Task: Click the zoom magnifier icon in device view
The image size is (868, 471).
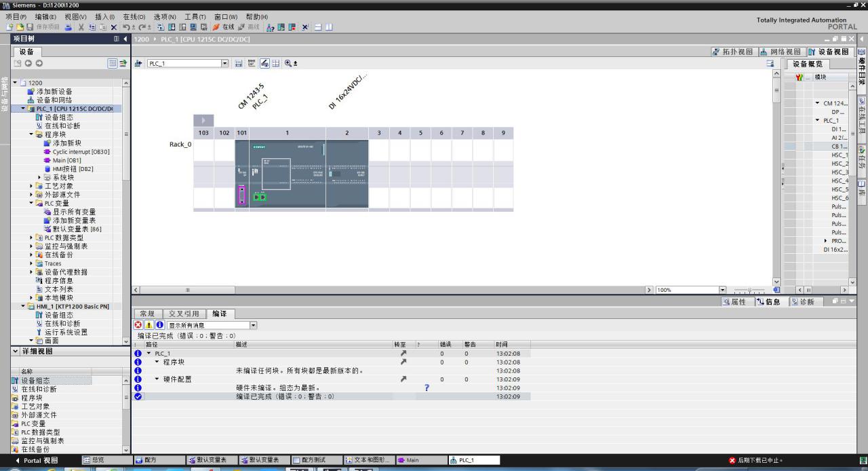Action: [288, 63]
